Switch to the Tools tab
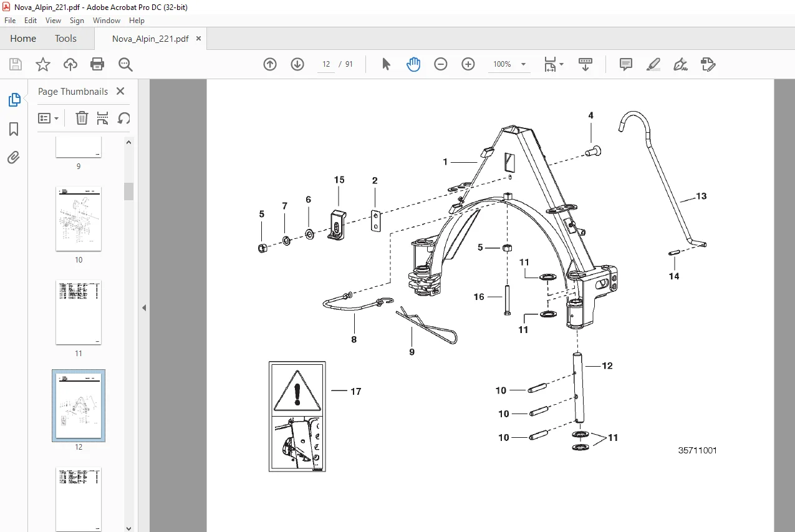Screen dimensions: 795x532 coord(65,39)
